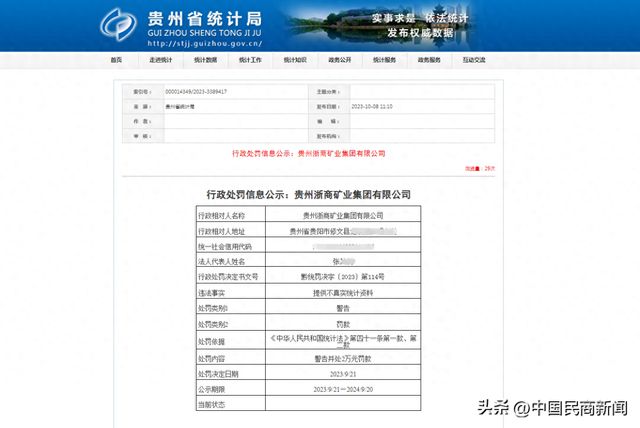
Task: Click the 公示期限 row label
Action: 211,389
